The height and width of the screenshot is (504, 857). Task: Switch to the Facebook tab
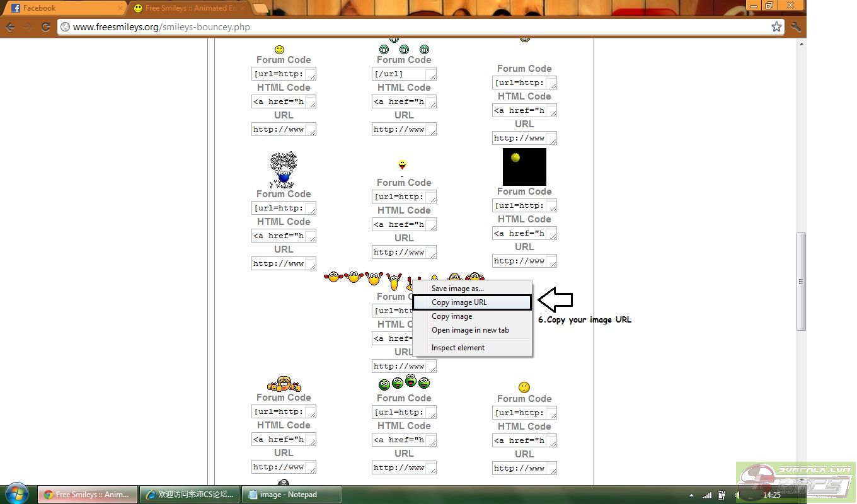(63, 8)
